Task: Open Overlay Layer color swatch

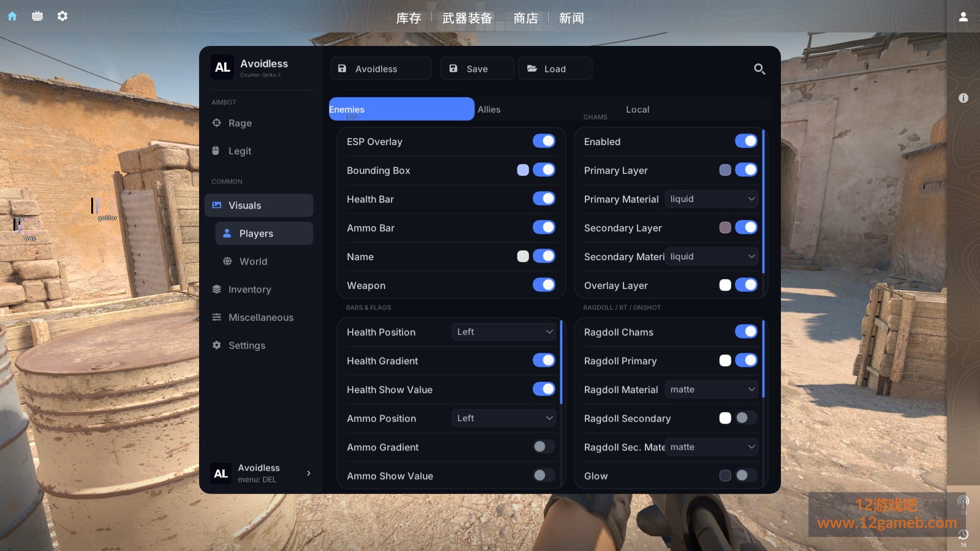Action: tap(725, 285)
